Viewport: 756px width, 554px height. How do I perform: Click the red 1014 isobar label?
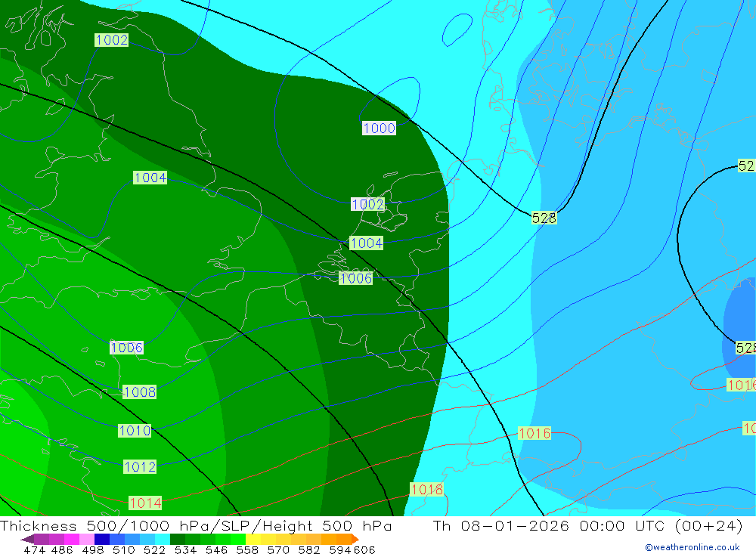point(145,503)
